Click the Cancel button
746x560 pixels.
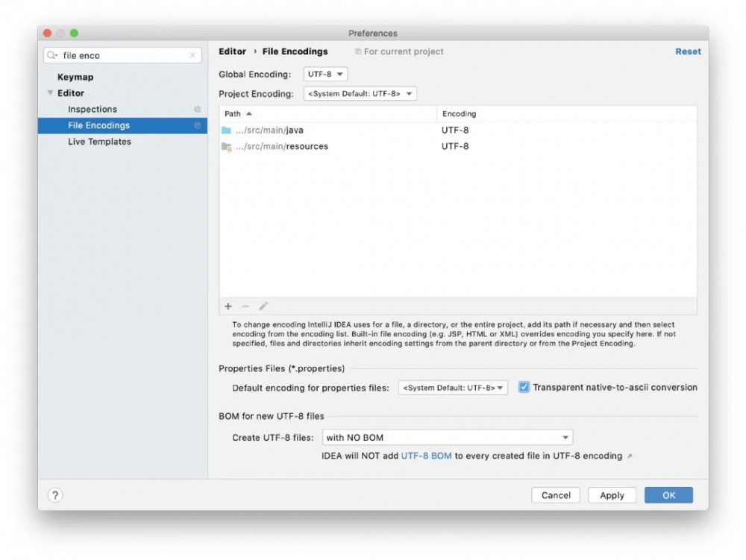coord(556,495)
